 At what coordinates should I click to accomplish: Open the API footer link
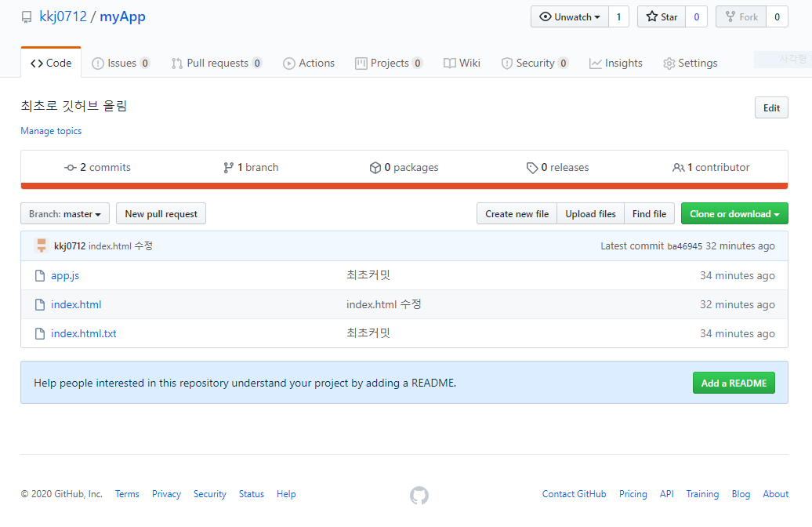(666, 494)
